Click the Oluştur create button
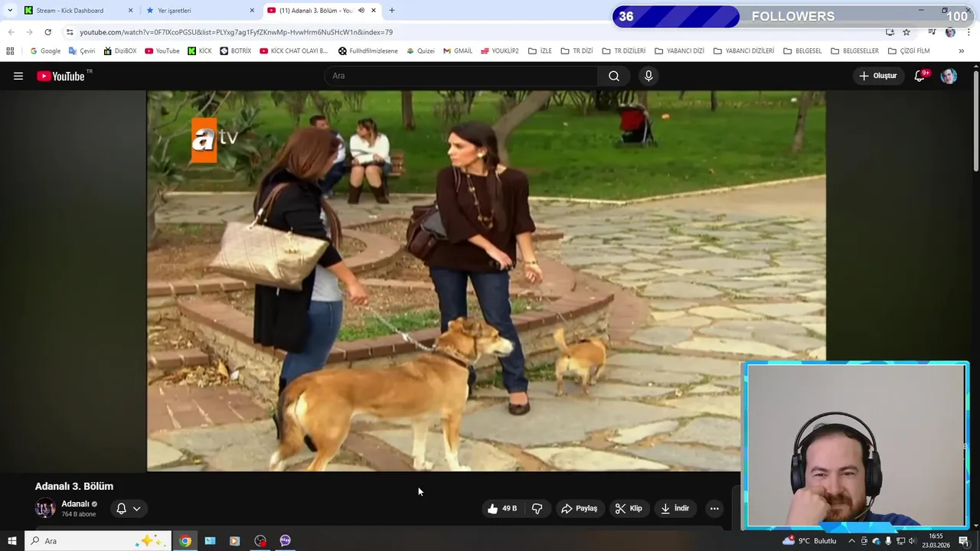980x551 pixels. pyautogui.click(x=878, y=76)
